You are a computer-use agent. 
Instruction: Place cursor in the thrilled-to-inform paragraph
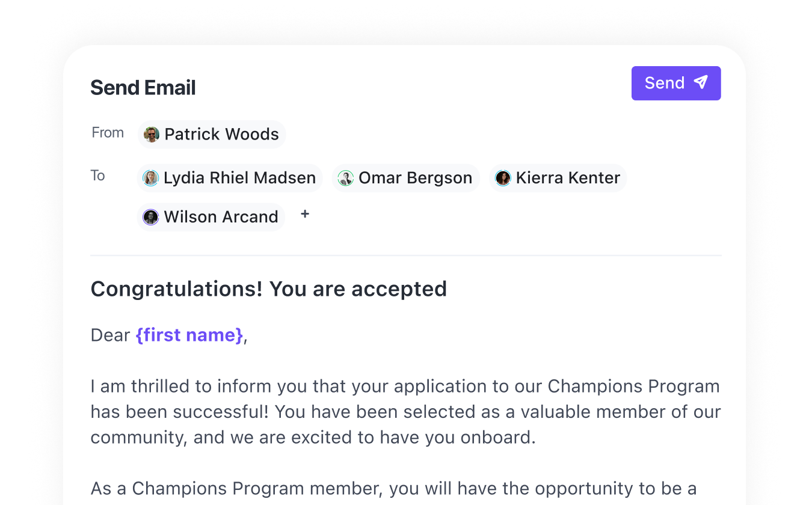pyautogui.click(x=405, y=411)
